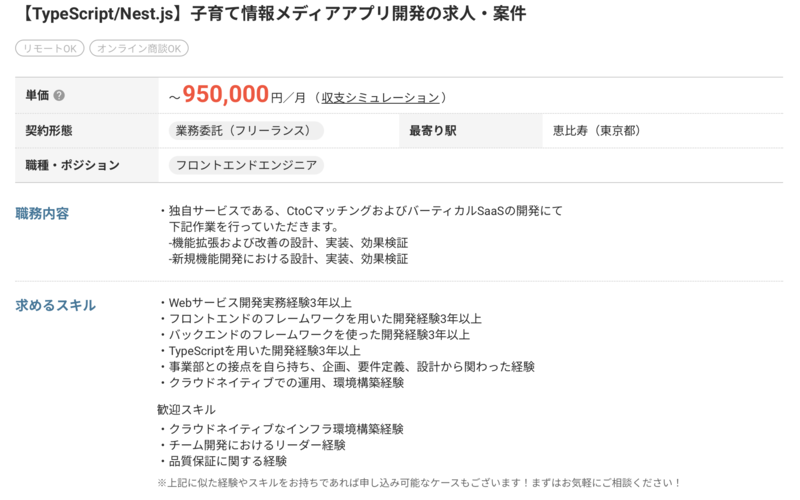Click the 契約形態 row label
The image size is (800, 500).
point(49,131)
